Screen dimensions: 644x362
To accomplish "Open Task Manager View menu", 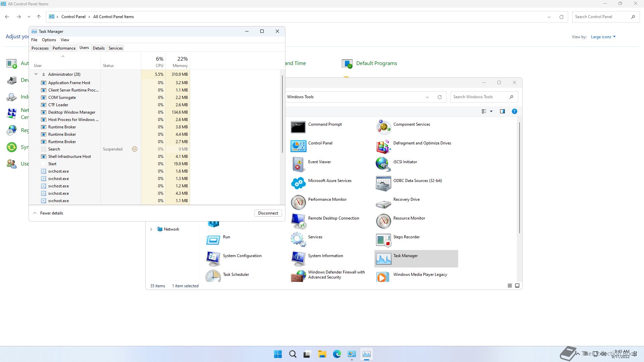I will point(65,40).
